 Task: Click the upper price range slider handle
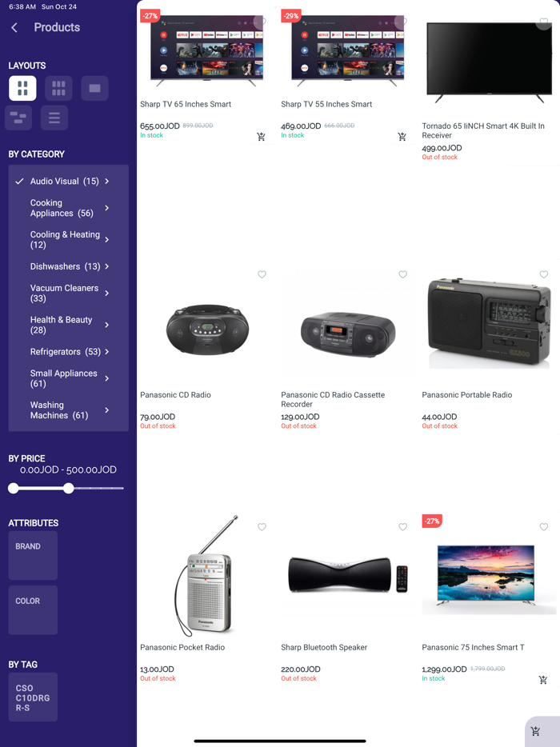69,489
